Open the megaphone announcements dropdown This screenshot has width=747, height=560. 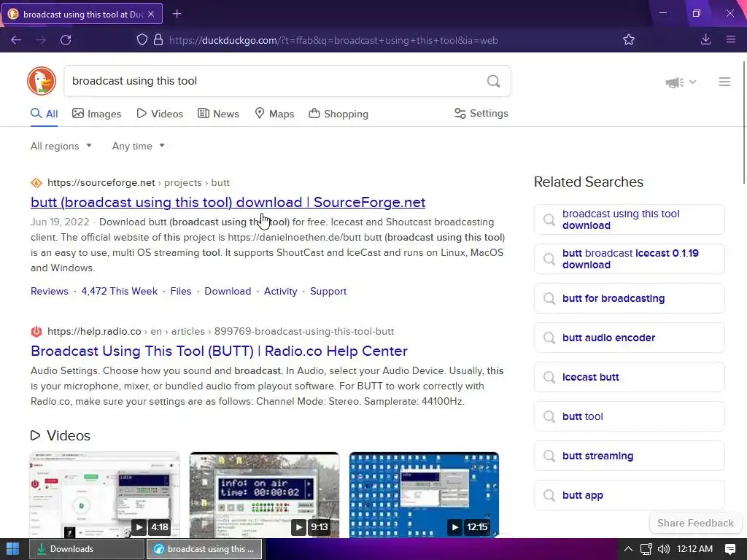[x=681, y=82]
